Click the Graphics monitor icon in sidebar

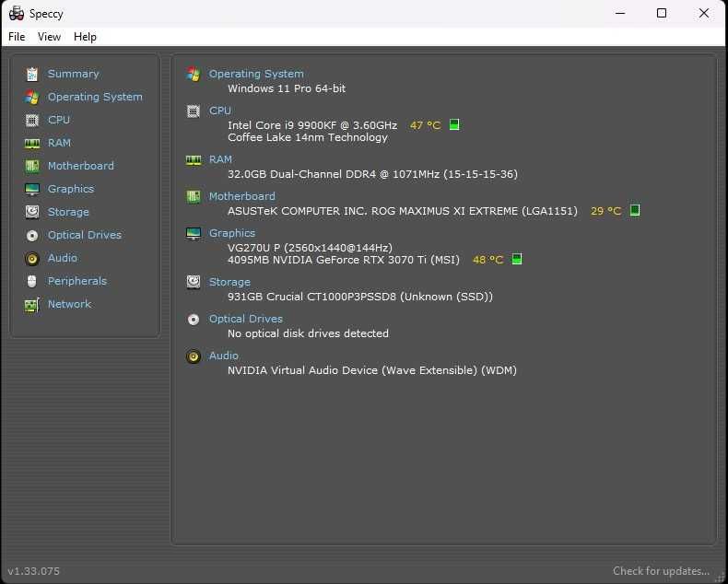[x=32, y=189]
